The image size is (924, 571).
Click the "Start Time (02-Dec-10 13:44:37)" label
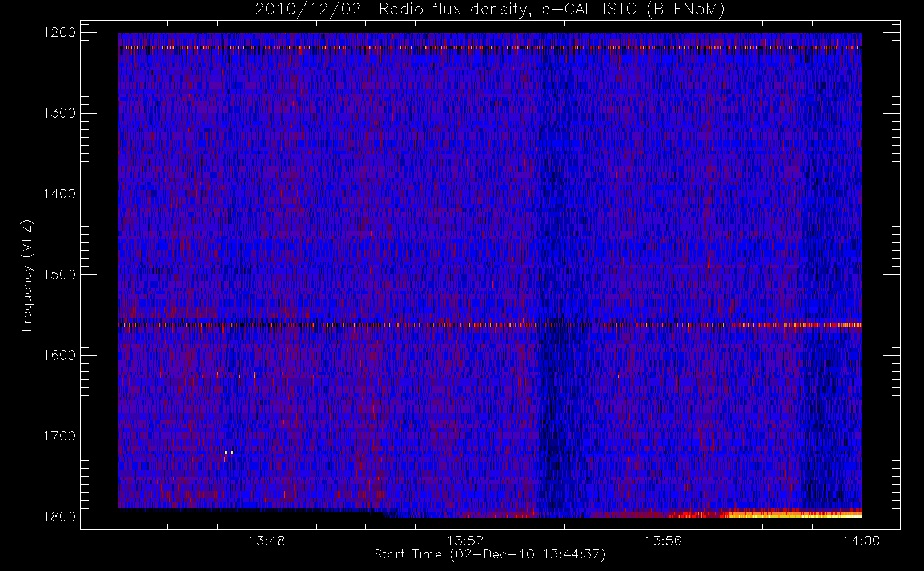[x=489, y=554]
